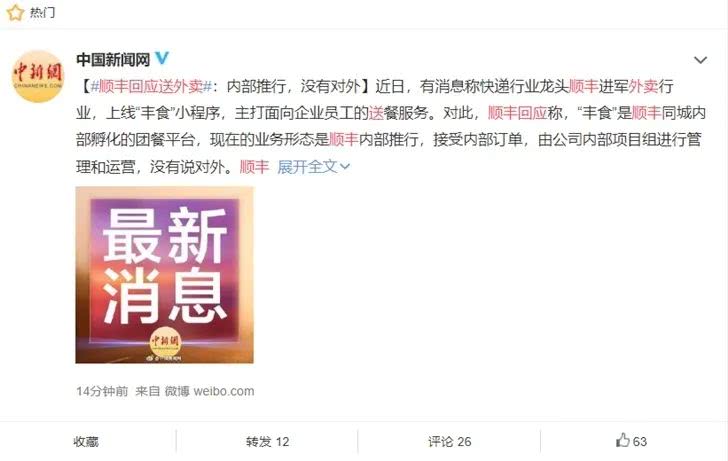Click the 热门 star icon

15,13
